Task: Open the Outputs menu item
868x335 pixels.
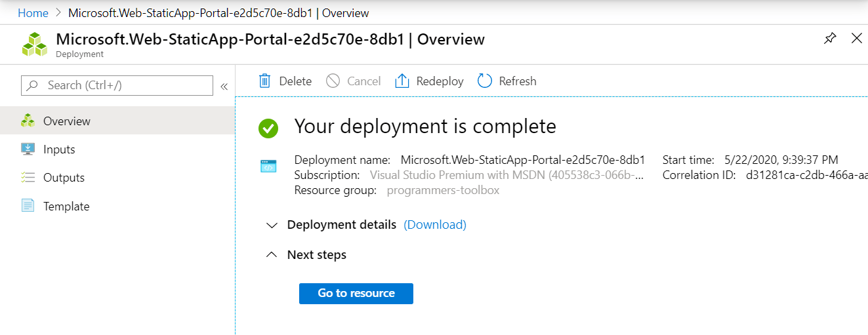Action: tap(117, 177)
